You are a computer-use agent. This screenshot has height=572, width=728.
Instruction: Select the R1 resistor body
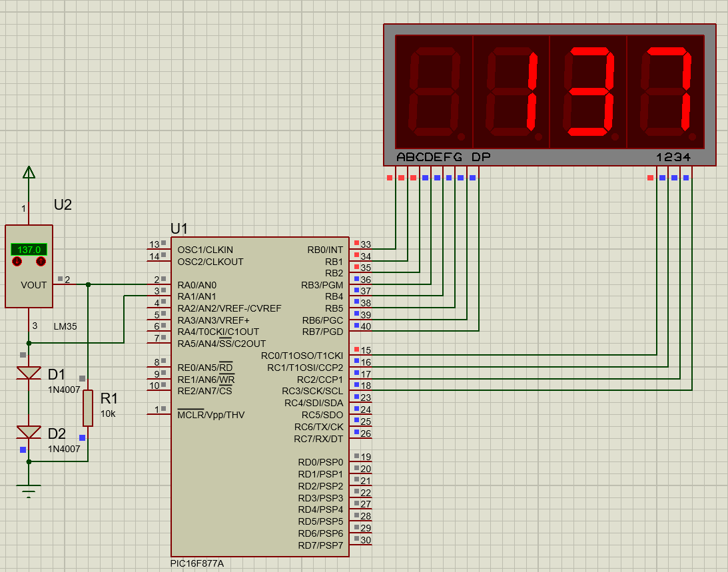coord(88,408)
